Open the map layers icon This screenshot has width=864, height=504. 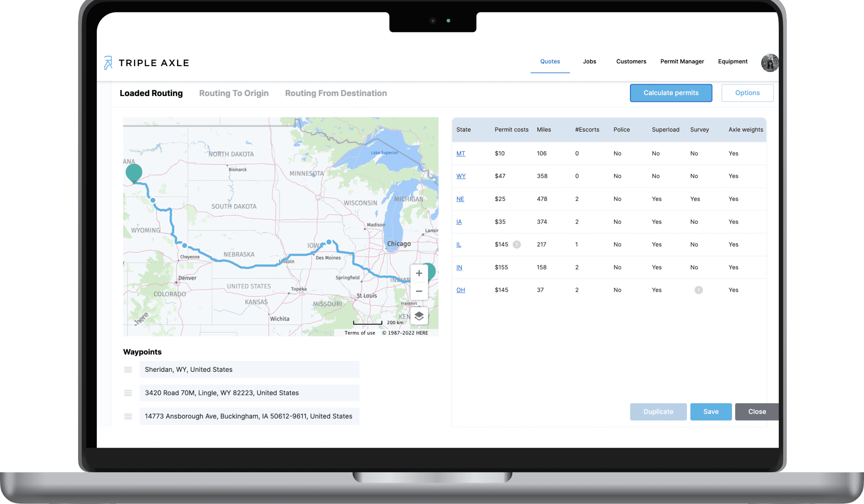(419, 316)
